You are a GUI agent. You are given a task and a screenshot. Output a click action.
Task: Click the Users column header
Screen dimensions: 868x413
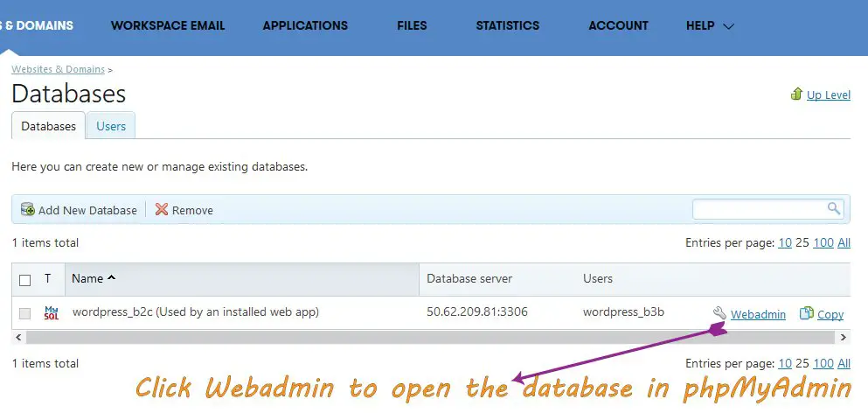point(598,278)
